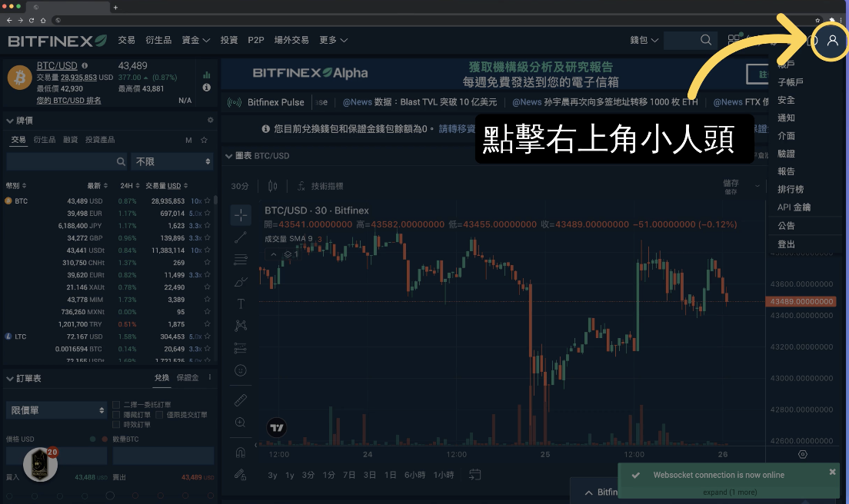Screen dimensions: 849x504
Task: Check the 二擇一委託訂單 checkbox
Action: pos(116,404)
